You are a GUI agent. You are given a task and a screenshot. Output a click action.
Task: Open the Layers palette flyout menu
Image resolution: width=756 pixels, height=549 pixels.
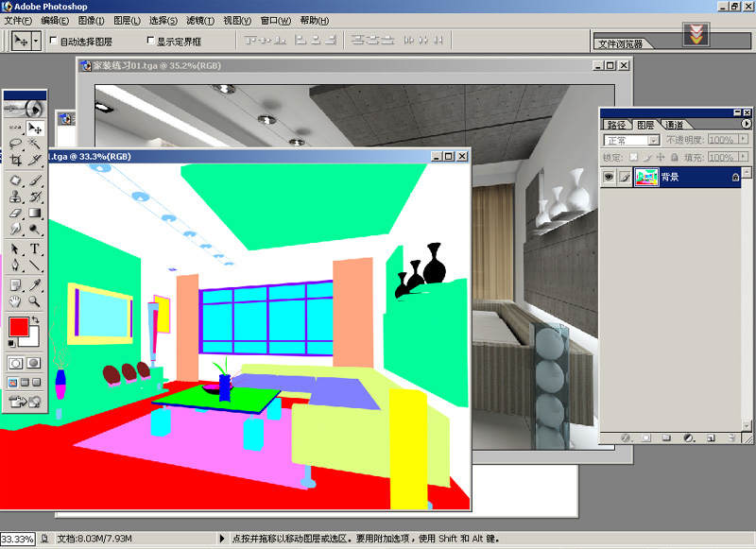coord(747,125)
